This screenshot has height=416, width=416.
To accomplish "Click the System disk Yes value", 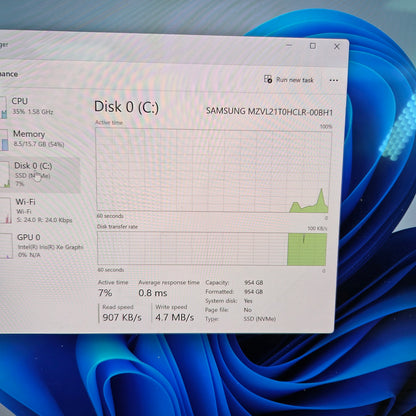I will point(248,301).
